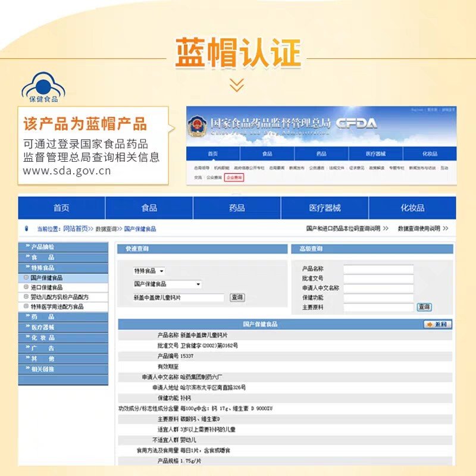Click the product name value 新盖中盖牌儿童钙片 in results
Viewport: 476px width, 476px height.
coord(204,335)
